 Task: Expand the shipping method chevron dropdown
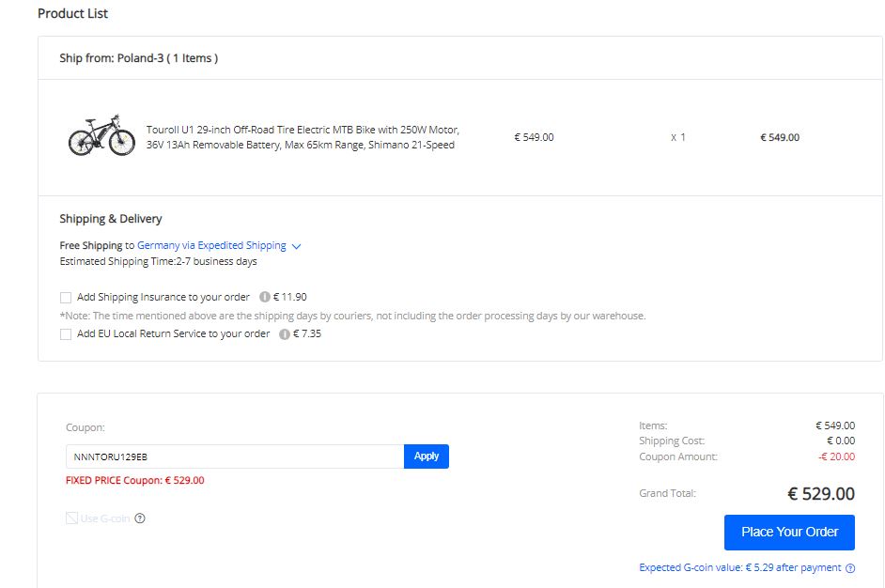pos(297,246)
